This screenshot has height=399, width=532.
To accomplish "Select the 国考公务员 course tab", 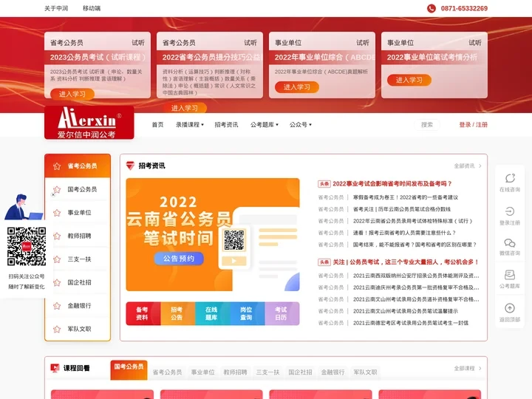I will pos(129,370).
